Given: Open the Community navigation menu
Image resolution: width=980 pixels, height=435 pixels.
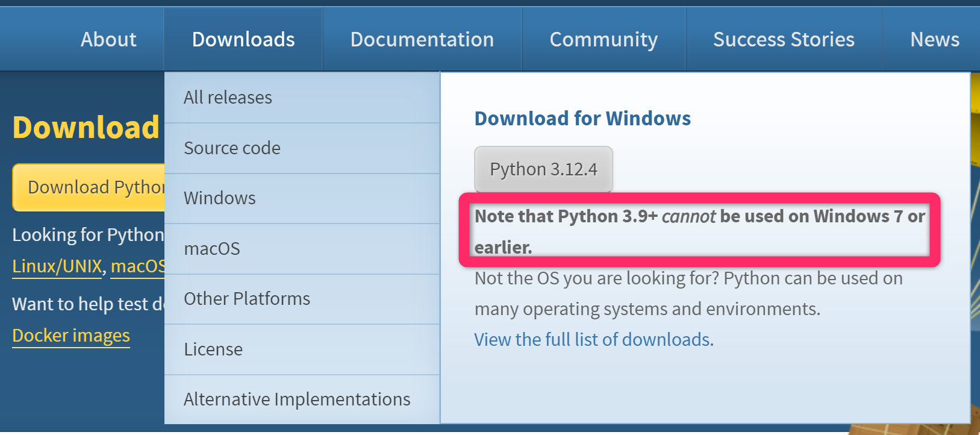Looking at the screenshot, I should [x=604, y=39].
